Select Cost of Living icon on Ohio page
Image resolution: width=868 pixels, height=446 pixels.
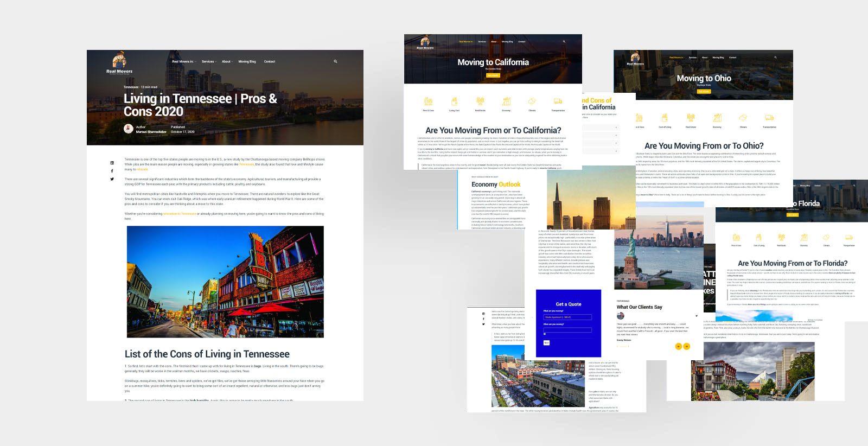(665, 118)
